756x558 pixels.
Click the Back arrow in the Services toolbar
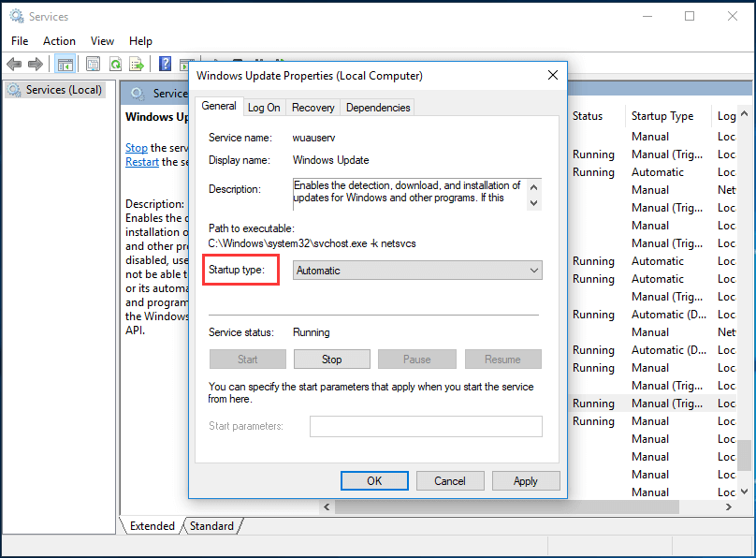click(x=14, y=64)
